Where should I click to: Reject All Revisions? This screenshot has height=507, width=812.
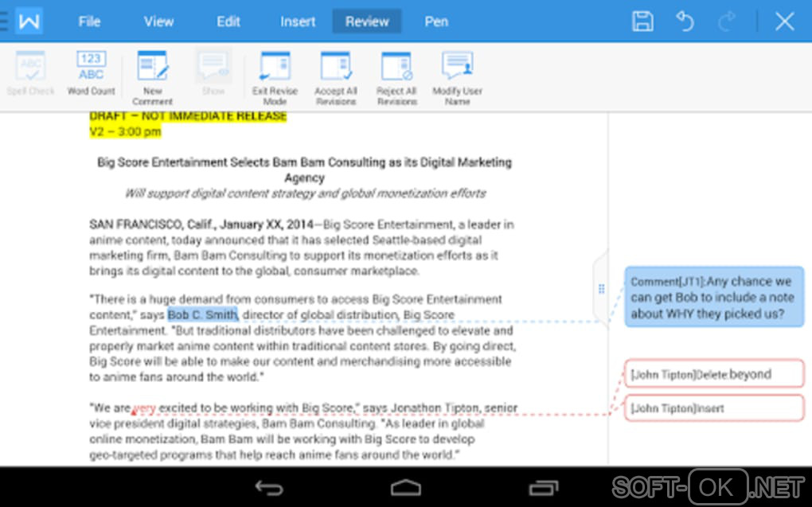point(396,78)
